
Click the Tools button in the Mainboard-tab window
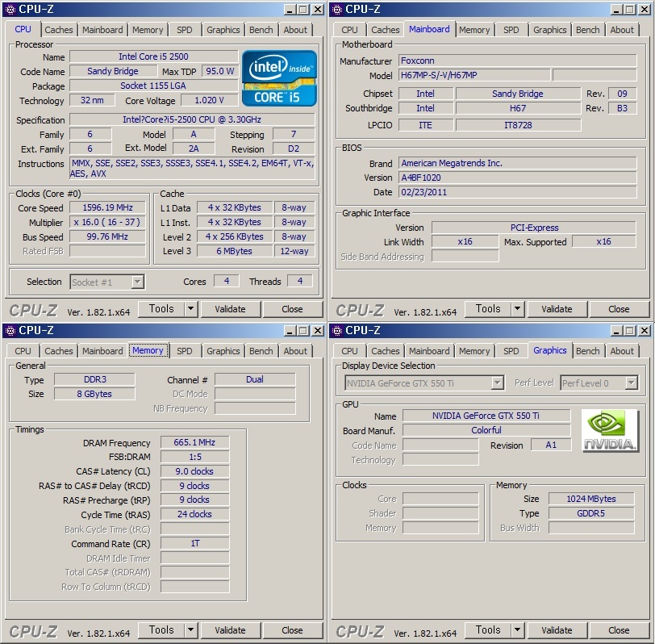[x=488, y=309]
